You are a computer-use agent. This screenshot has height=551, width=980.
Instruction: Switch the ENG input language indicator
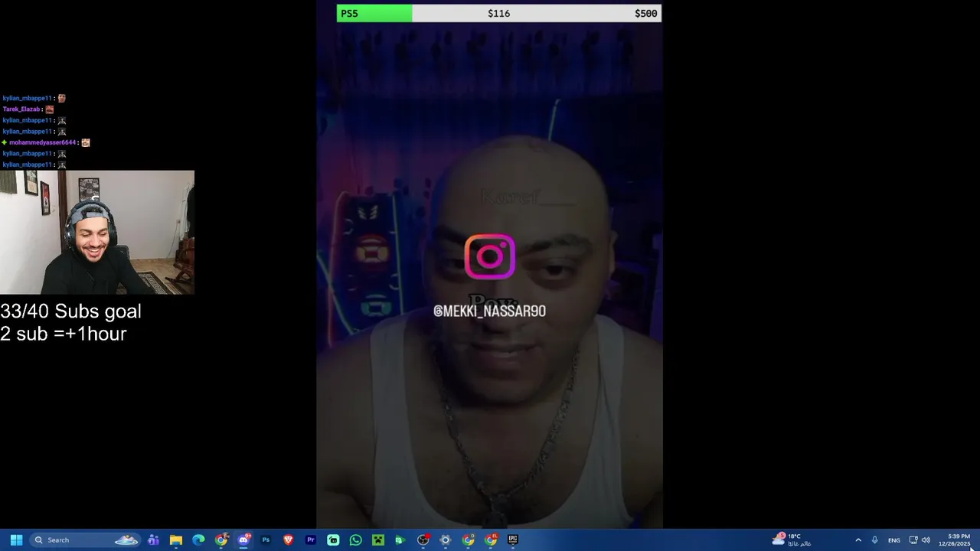pos(893,540)
